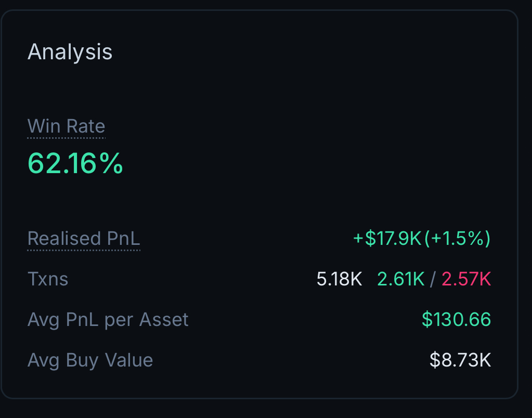The height and width of the screenshot is (418, 532).
Task: Click the dotted underline beneath Realised PnL
Action: point(84,251)
